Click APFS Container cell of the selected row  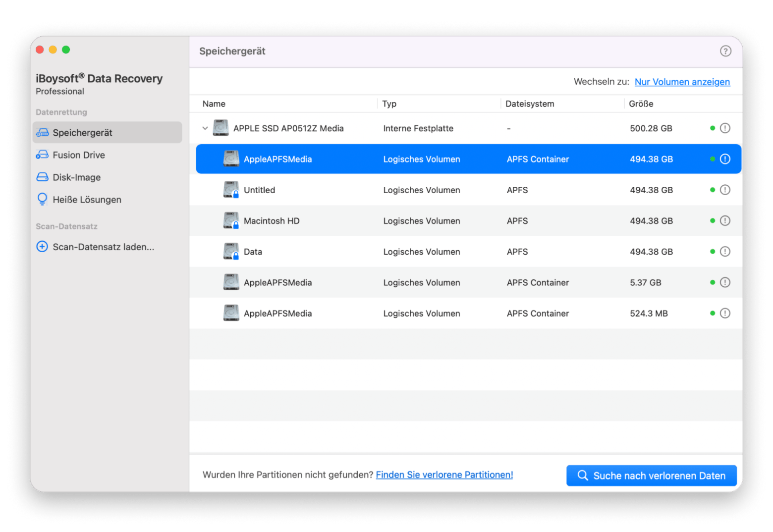point(538,159)
